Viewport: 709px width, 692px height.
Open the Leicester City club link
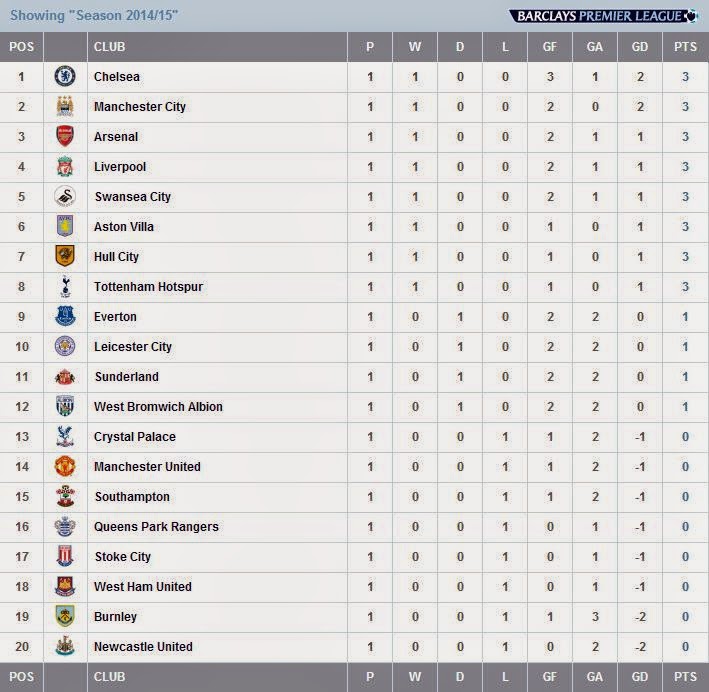[x=133, y=347]
